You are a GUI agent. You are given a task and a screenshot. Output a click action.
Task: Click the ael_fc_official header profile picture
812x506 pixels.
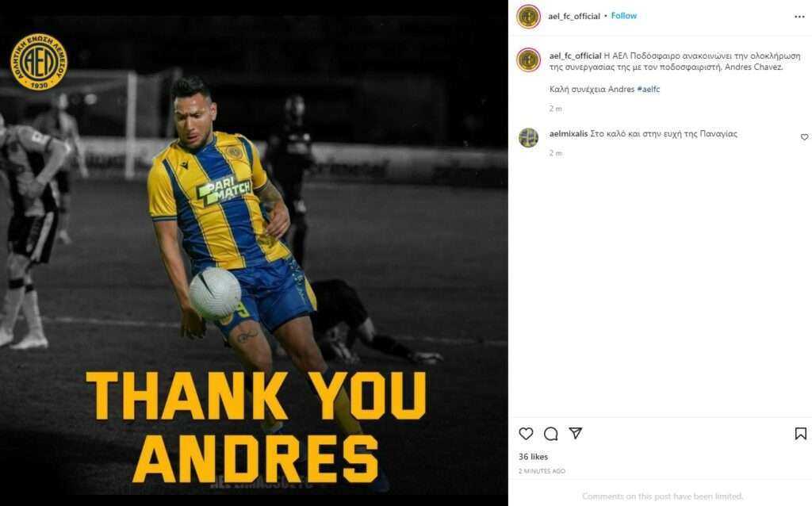coord(528,16)
